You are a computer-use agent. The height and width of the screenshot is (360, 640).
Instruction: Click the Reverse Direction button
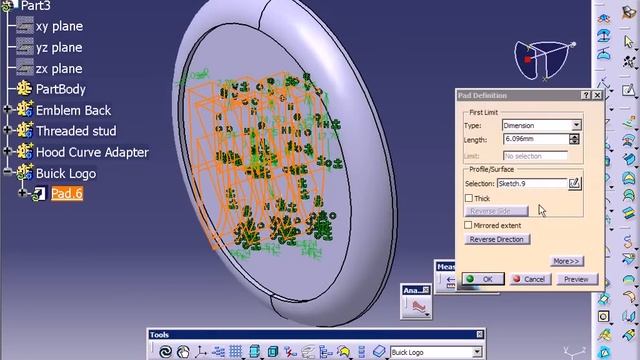click(497, 239)
